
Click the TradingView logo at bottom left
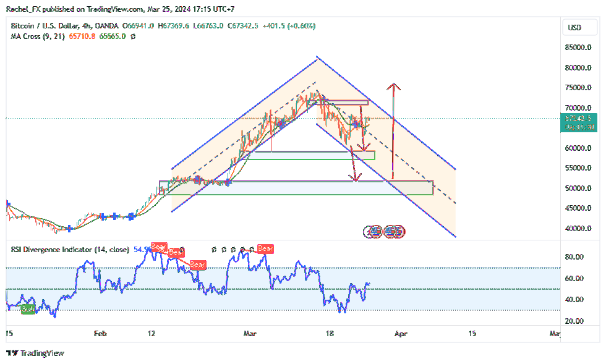(x=35, y=353)
